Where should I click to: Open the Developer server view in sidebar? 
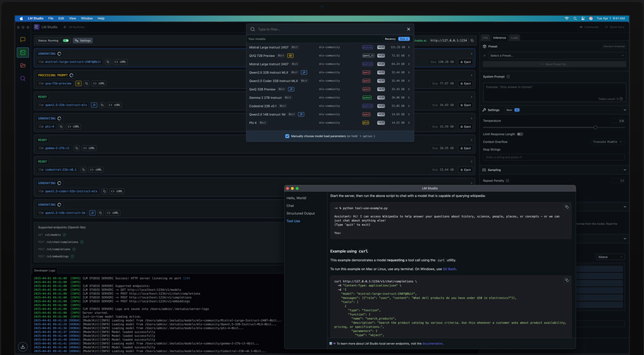(23, 52)
